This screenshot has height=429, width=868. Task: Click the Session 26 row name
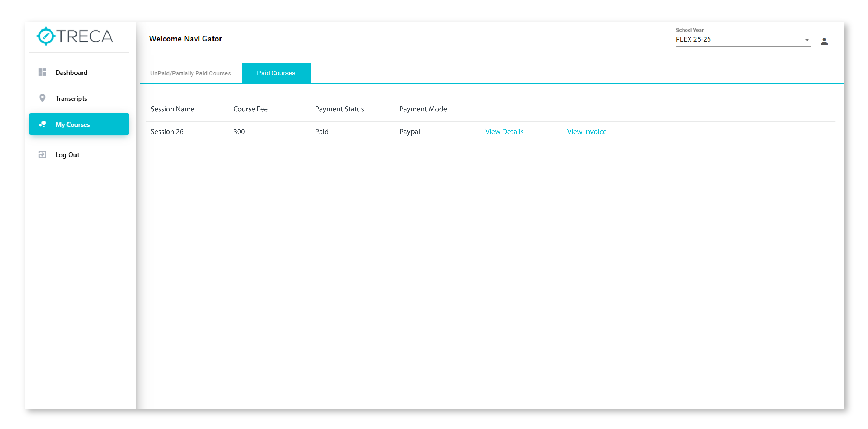[167, 131]
